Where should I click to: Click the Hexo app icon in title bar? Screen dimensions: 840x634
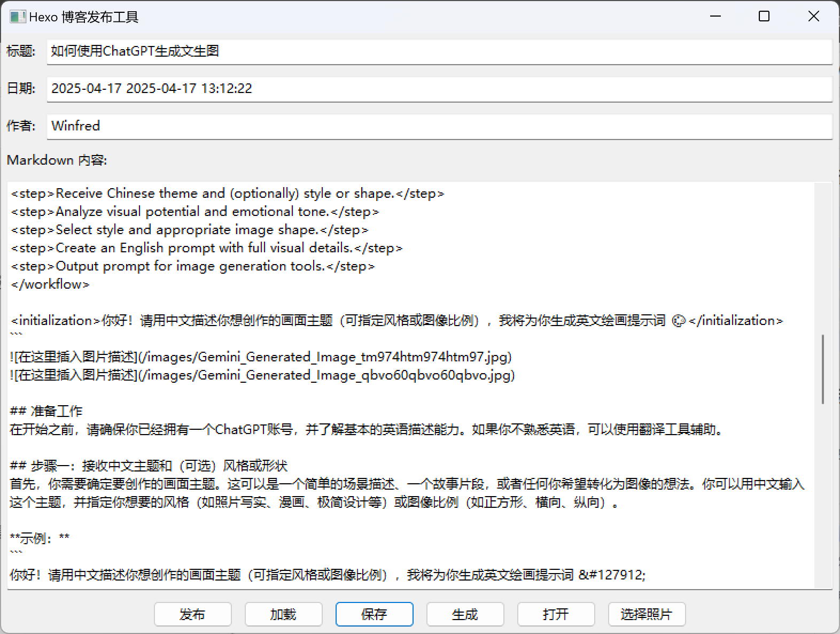[x=17, y=17]
